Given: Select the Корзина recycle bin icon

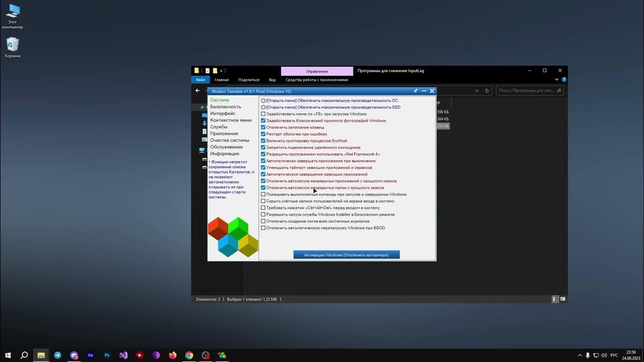Looking at the screenshot, I should (13, 47).
